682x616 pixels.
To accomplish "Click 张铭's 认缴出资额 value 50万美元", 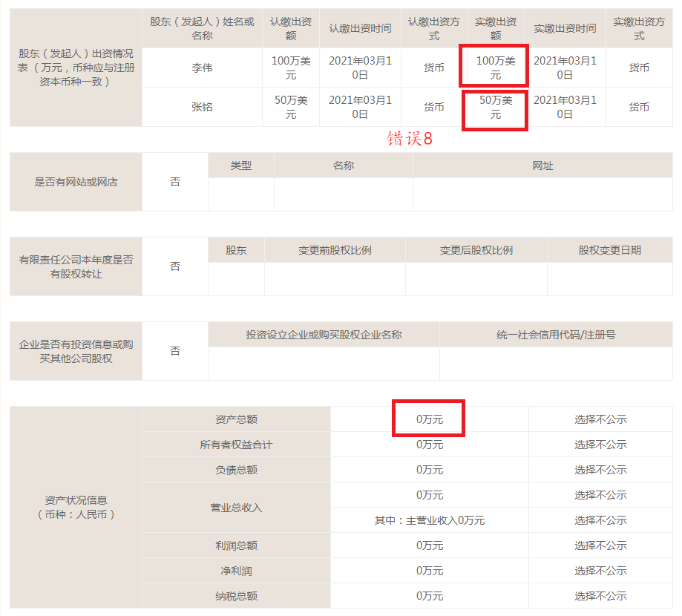I will click(x=291, y=107).
